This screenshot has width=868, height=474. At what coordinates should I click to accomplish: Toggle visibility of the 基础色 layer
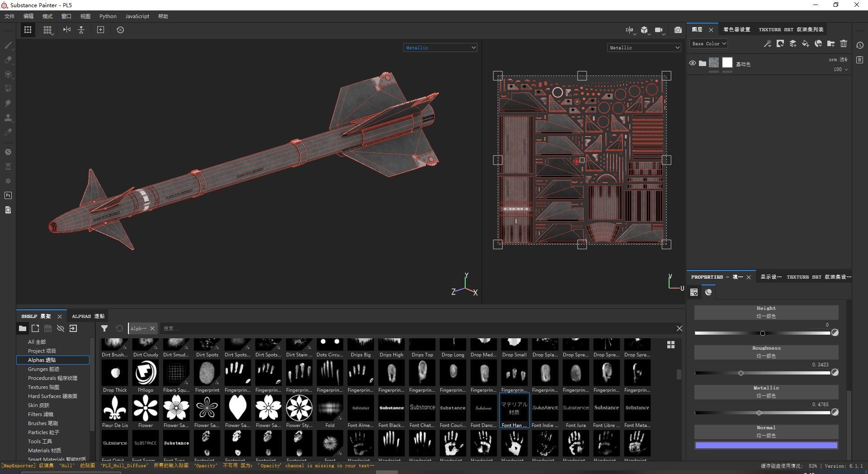pyautogui.click(x=693, y=63)
